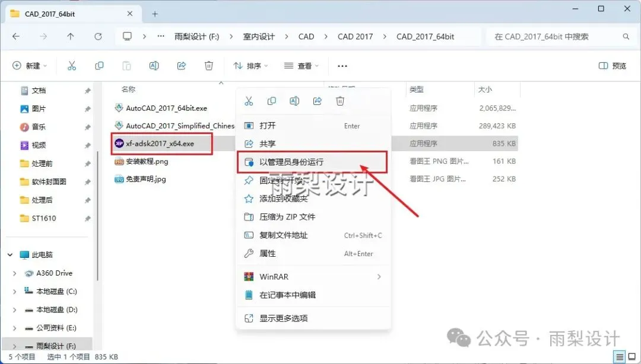Click the 安装教程.png file icon
This screenshot has width=641, height=364.
pyautogui.click(x=119, y=161)
